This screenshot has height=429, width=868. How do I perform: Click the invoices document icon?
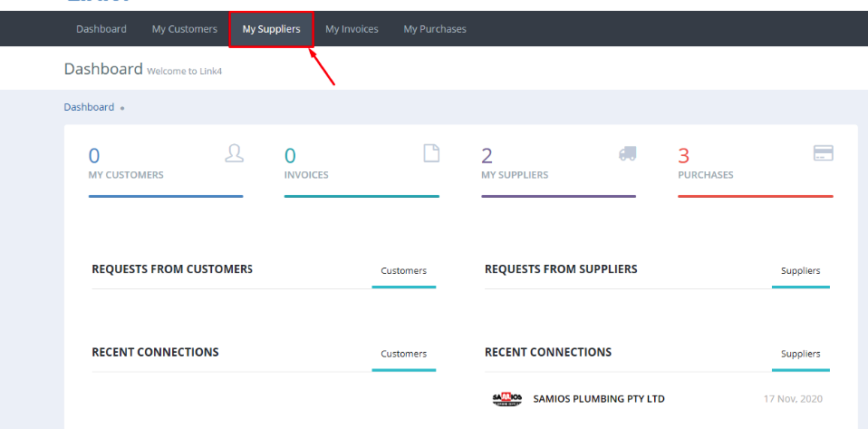pyautogui.click(x=431, y=153)
